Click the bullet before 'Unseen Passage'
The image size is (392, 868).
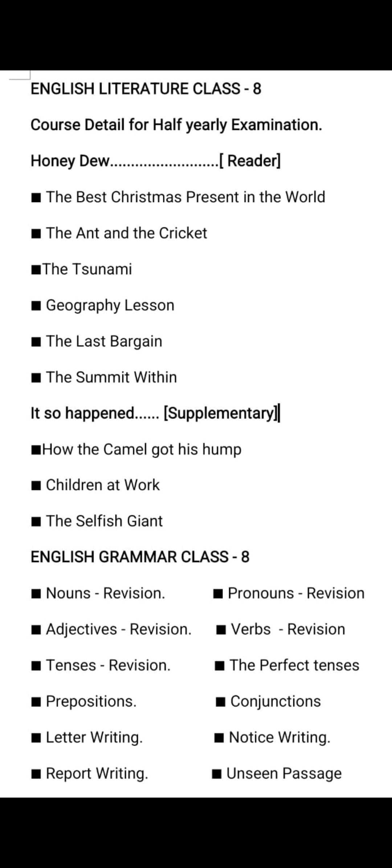click(217, 774)
